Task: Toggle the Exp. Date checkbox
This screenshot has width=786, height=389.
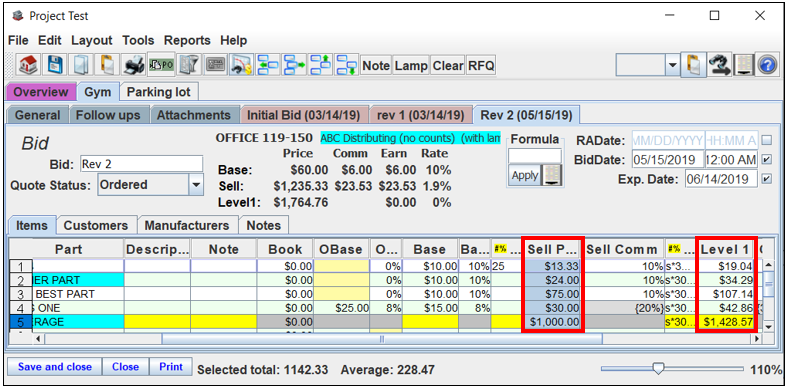Action: (x=766, y=179)
